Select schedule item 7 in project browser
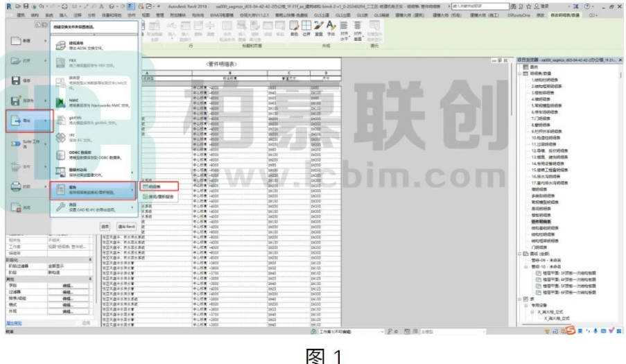 (541, 119)
